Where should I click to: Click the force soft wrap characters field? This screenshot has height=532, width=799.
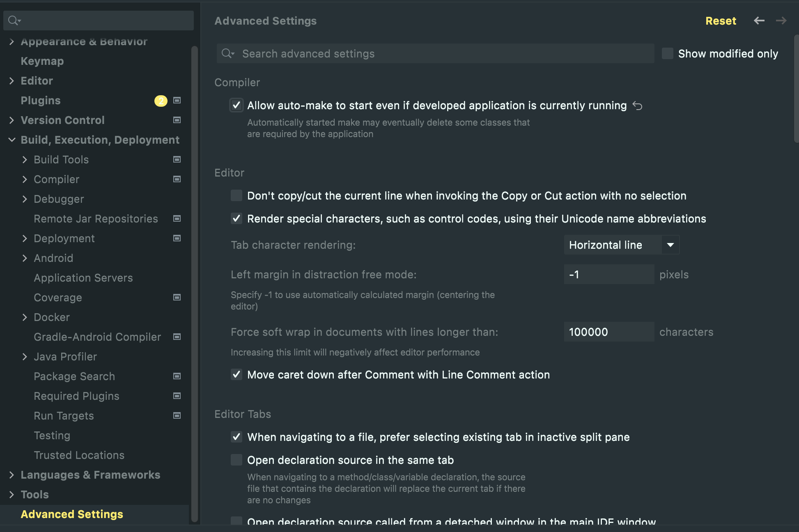pos(608,332)
